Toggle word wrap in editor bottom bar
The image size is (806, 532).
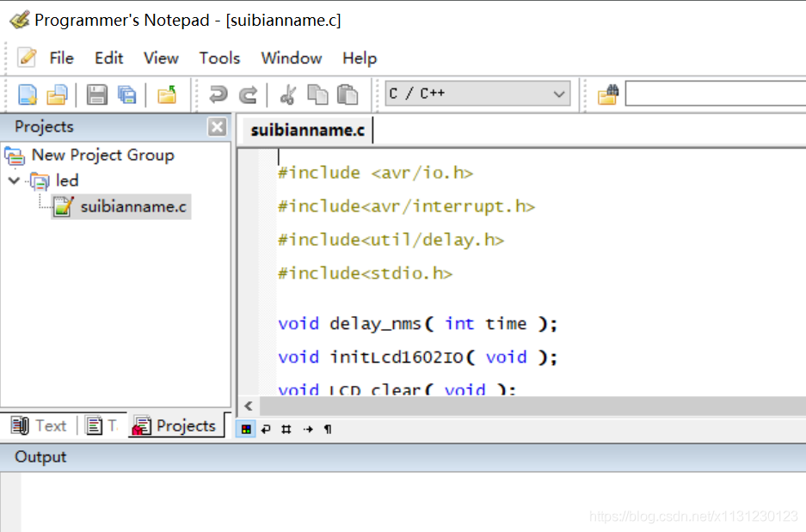click(266, 429)
